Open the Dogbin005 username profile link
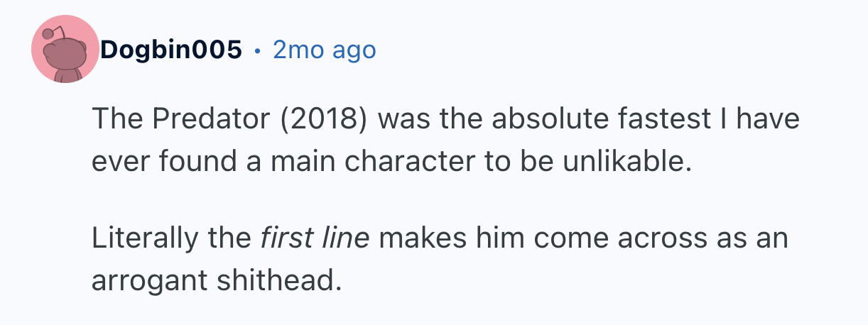Viewport: 868px width, 325px height. pyautogui.click(x=171, y=50)
